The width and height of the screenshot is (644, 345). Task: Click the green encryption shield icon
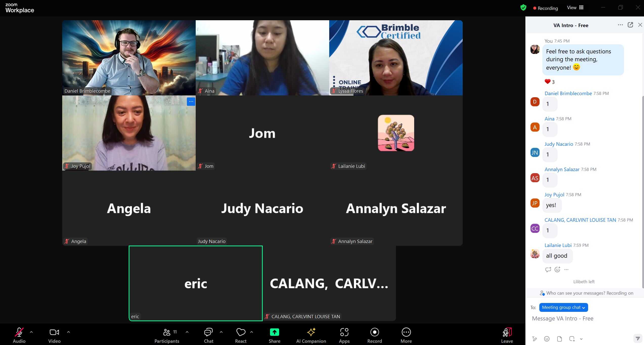(x=523, y=8)
